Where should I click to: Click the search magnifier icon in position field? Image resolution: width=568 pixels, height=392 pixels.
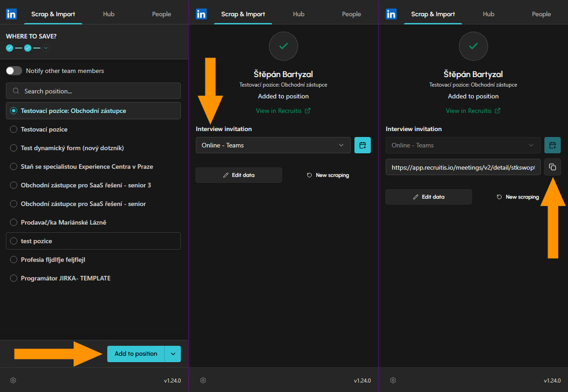click(16, 91)
